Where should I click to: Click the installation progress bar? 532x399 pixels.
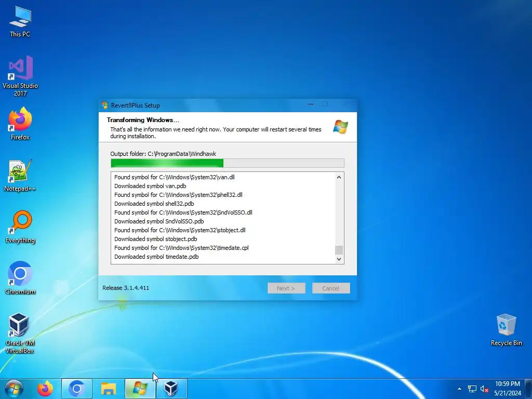pyautogui.click(x=228, y=163)
